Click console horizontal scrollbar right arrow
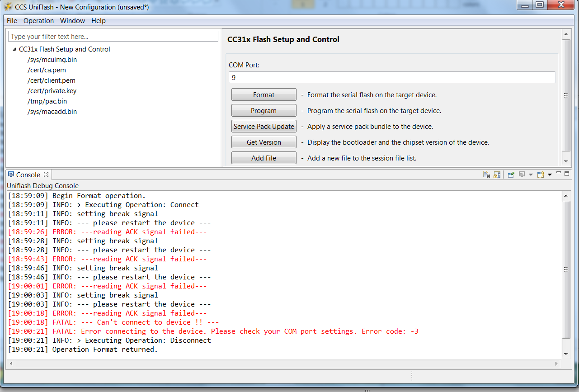 coord(557,364)
